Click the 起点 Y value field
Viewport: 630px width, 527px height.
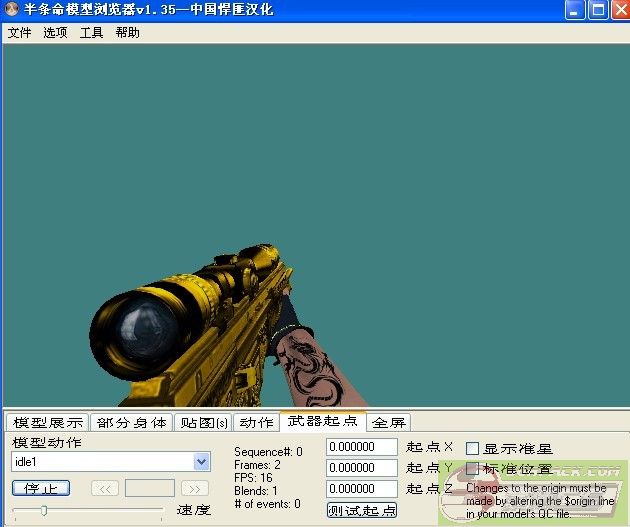pyautogui.click(x=362, y=468)
